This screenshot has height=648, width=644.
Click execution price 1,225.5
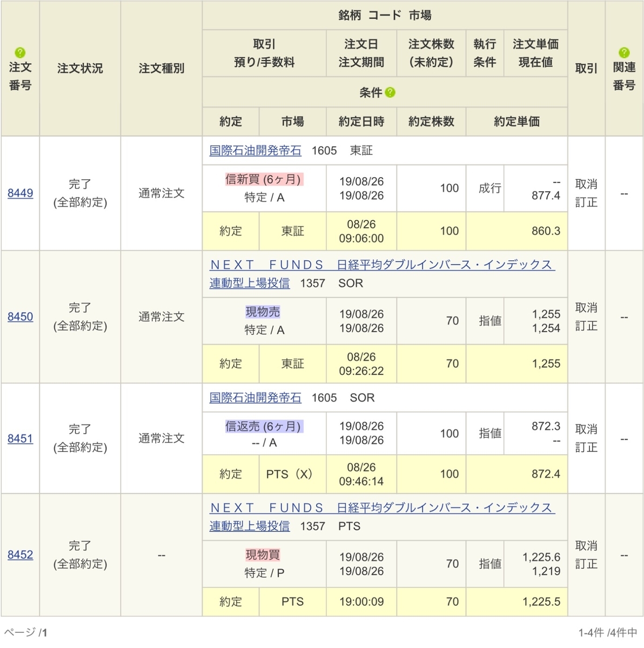click(x=541, y=602)
